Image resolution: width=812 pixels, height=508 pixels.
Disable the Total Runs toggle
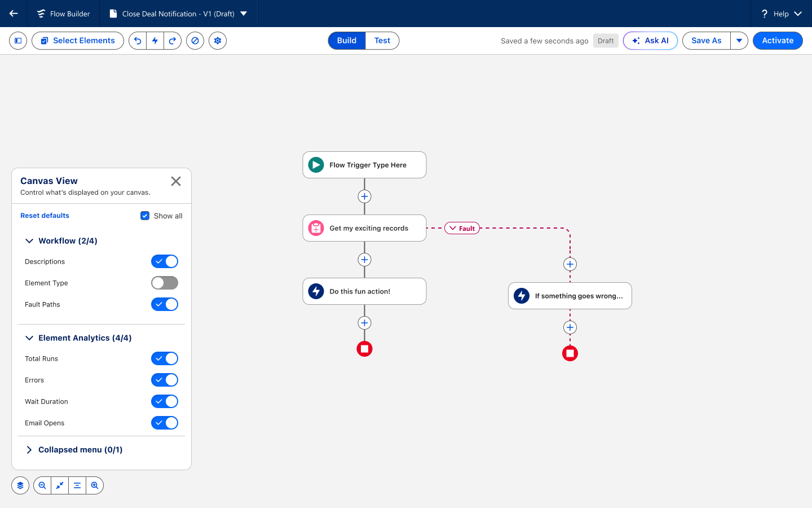tap(165, 358)
